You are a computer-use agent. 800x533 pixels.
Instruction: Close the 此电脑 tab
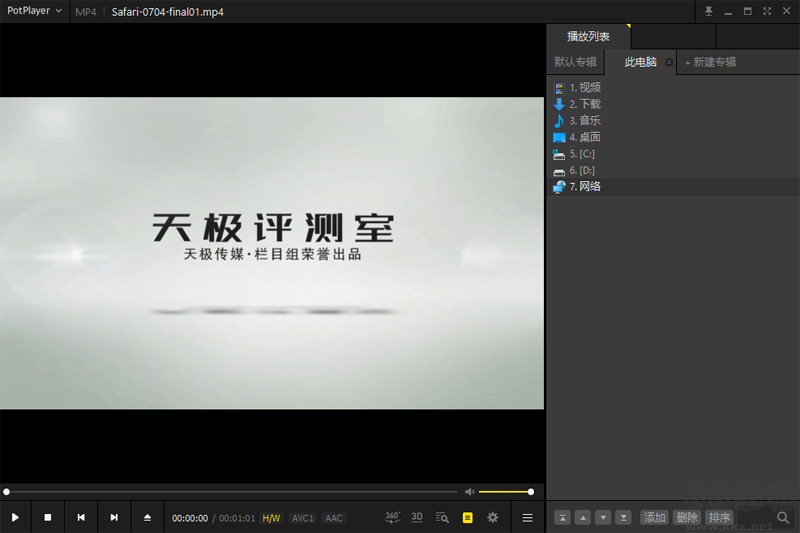tap(668, 62)
